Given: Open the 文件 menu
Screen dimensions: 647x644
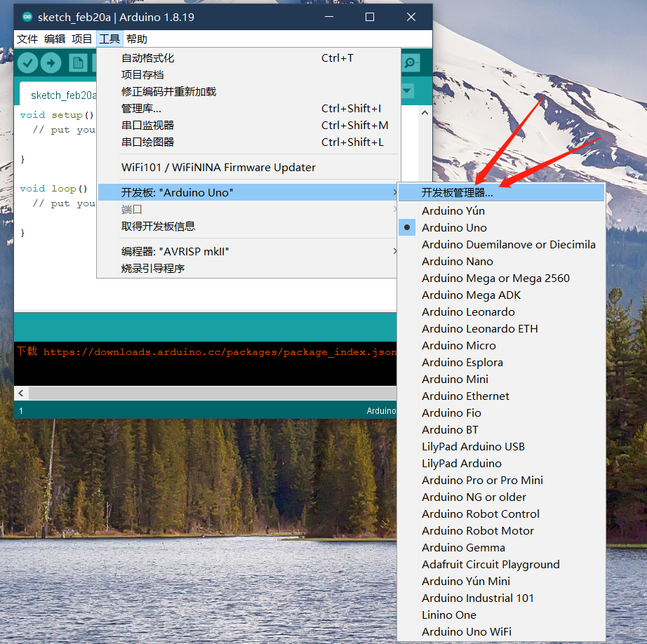Looking at the screenshot, I should (27, 39).
